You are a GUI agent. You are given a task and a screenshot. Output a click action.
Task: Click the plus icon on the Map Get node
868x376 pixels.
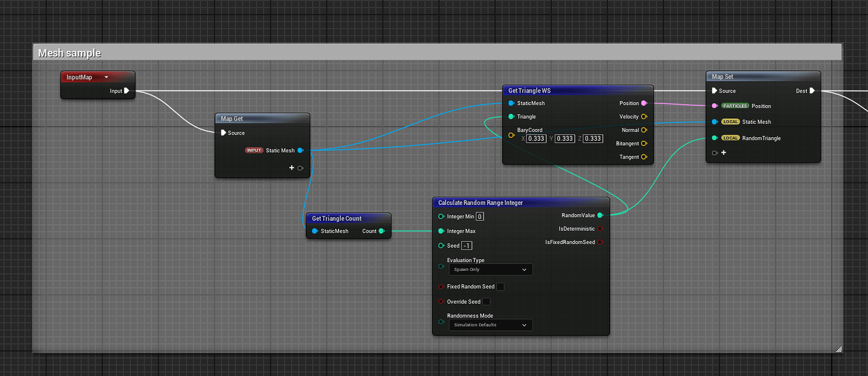click(x=292, y=168)
